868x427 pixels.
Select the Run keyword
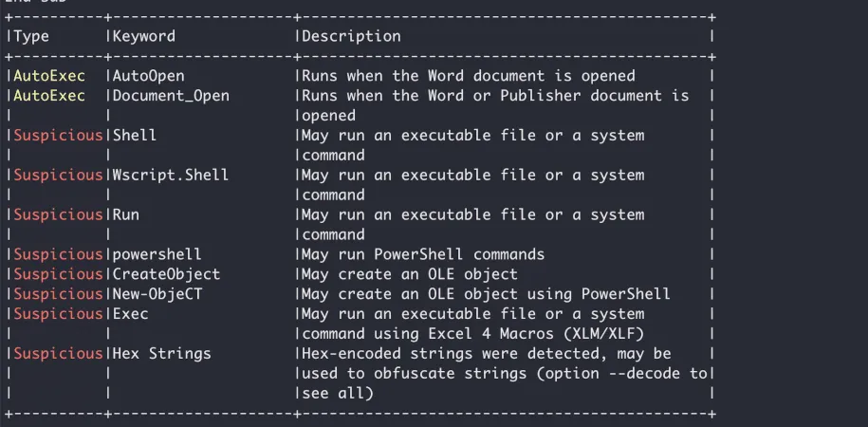pos(125,214)
